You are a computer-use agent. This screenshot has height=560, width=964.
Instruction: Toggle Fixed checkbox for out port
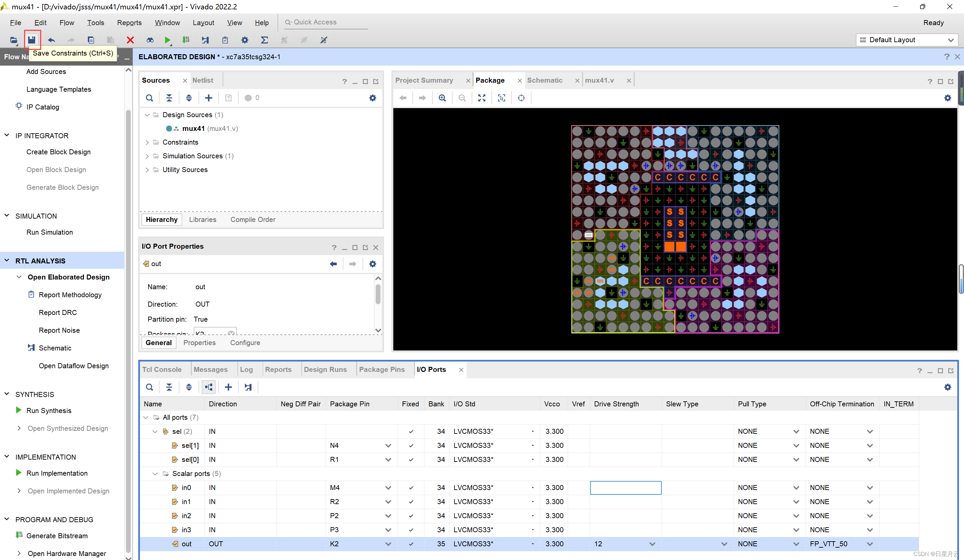tap(411, 544)
